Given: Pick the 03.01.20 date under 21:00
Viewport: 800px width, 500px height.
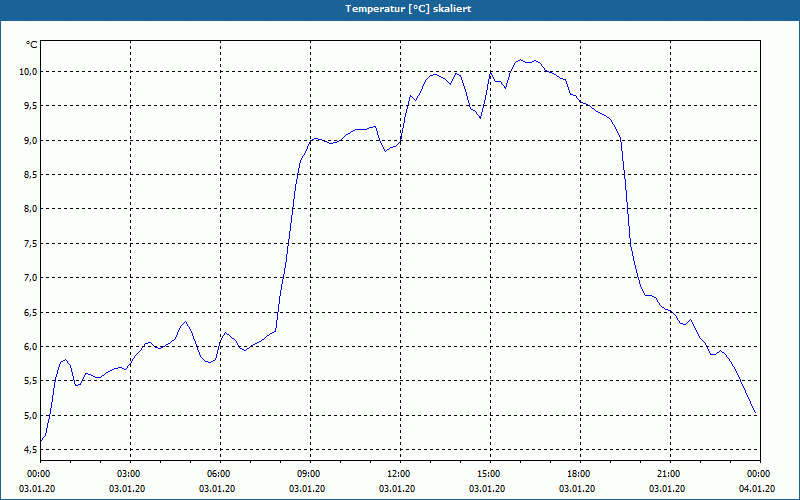Looking at the screenshot, I should 667,489.
